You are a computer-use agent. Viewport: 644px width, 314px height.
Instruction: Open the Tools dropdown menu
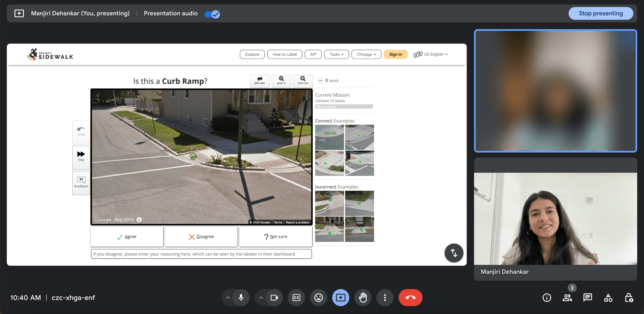point(336,54)
